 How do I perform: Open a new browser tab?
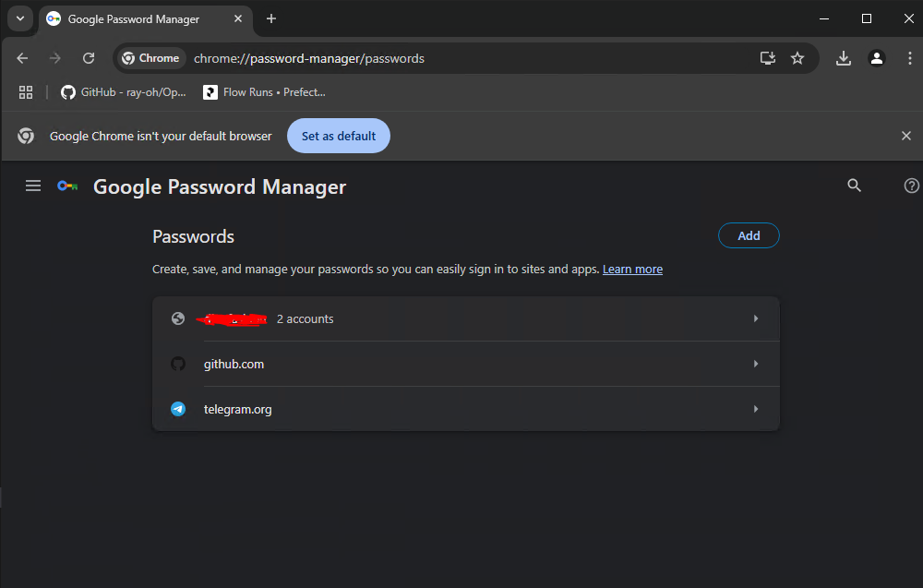(270, 18)
